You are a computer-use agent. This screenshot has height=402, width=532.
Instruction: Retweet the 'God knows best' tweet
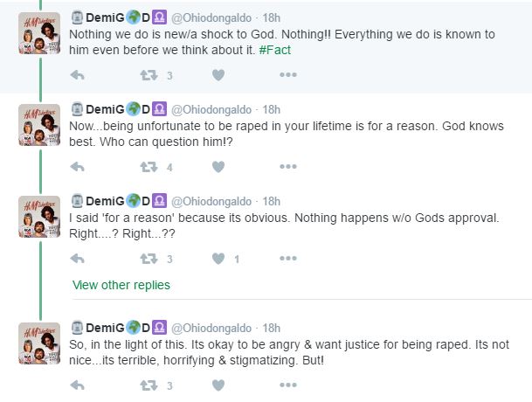[149, 167]
